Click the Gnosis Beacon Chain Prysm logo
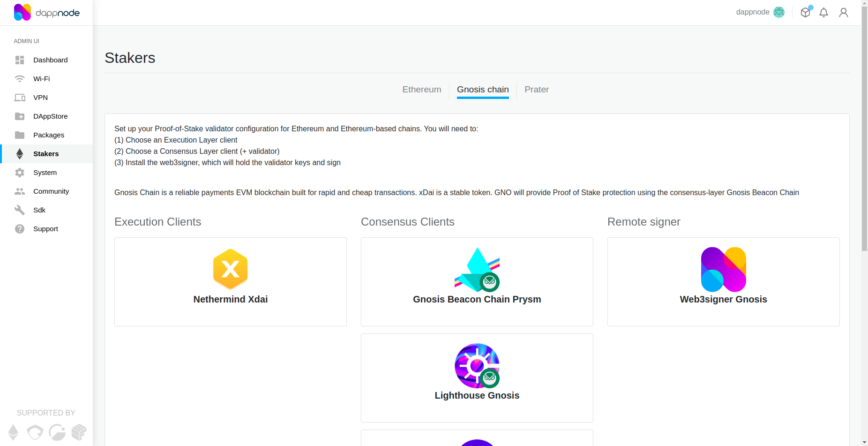 pos(477,270)
